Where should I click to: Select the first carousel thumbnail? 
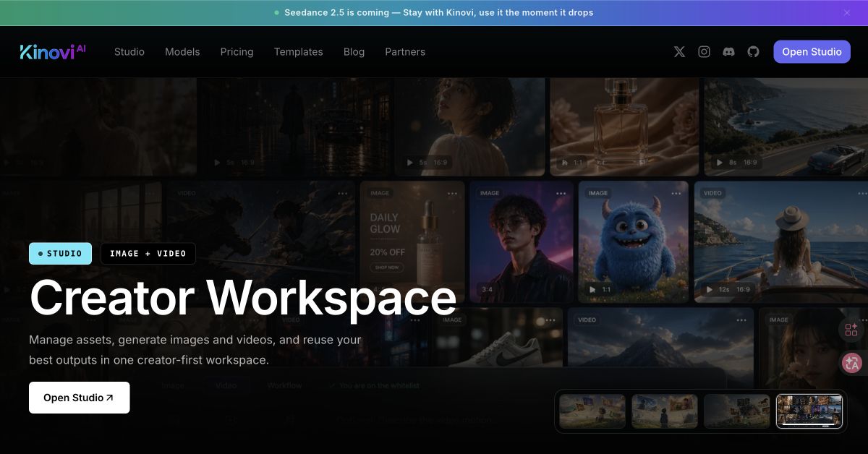(x=592, y=411)
